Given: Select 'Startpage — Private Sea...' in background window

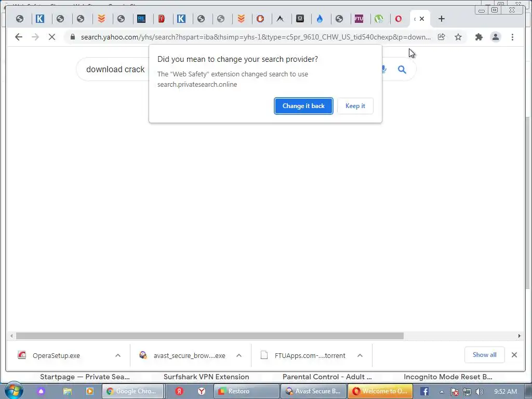Looking at the screenshot, I should 85,377.
